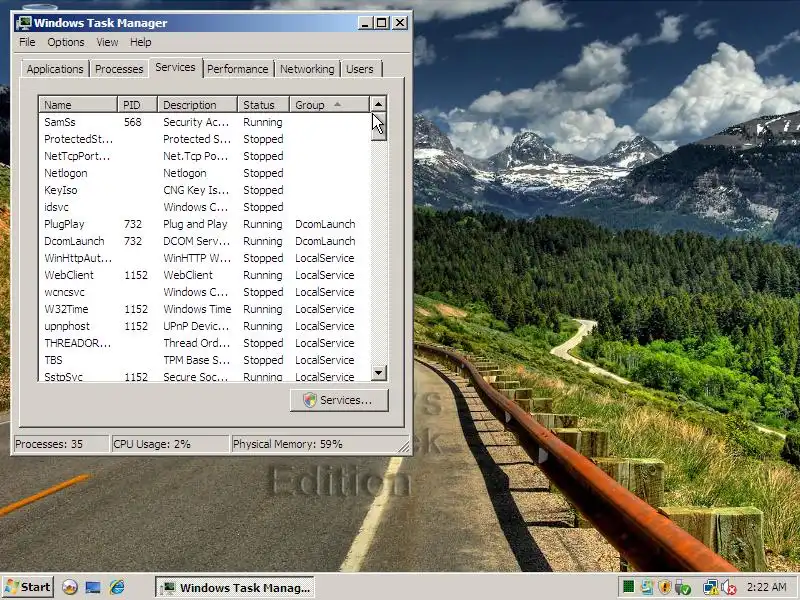Toggle sort on the Group column header
The width and height of the screenshot is (800, 600).
[330, 105]
